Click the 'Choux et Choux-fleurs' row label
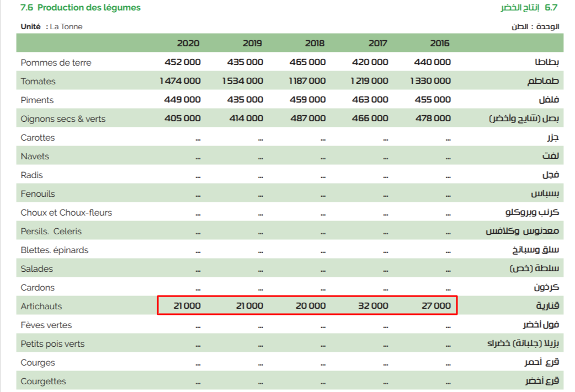This screenshot has height=392, width=575. click(66, 212)
